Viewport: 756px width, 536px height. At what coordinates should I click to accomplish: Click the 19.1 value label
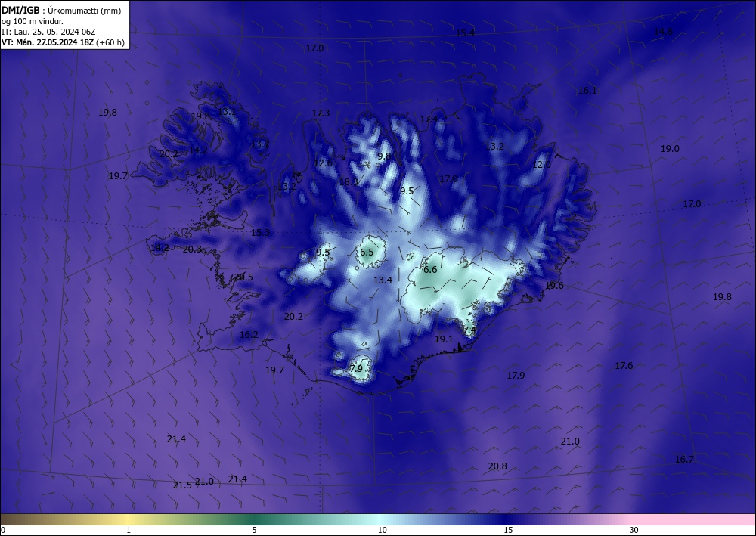[444, 339]
